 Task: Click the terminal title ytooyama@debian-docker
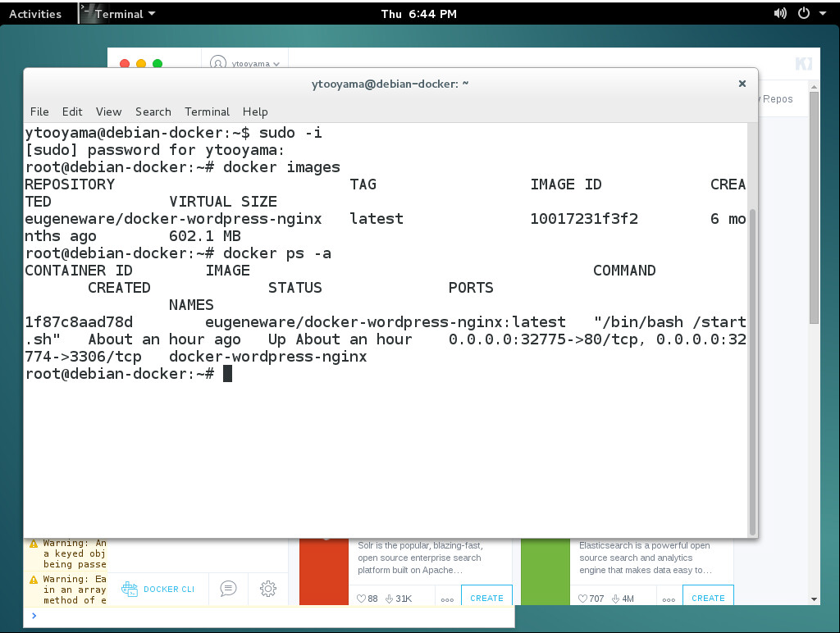tap(390, 84)
